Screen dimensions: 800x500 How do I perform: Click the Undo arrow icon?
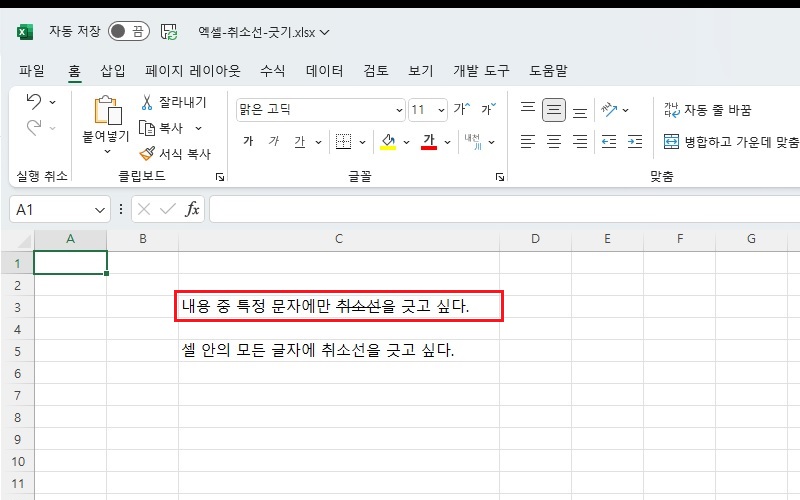tap(34, 102)
